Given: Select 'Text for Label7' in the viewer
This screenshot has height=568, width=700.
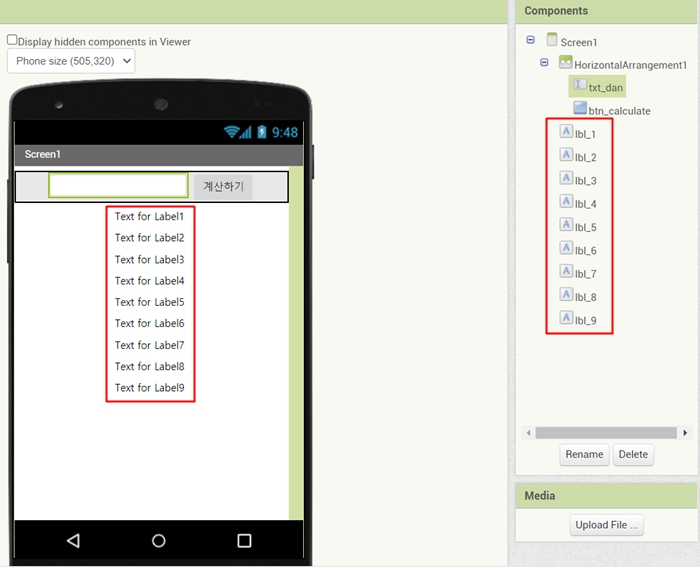Looking at the screenshot, I should click(150, 345).
